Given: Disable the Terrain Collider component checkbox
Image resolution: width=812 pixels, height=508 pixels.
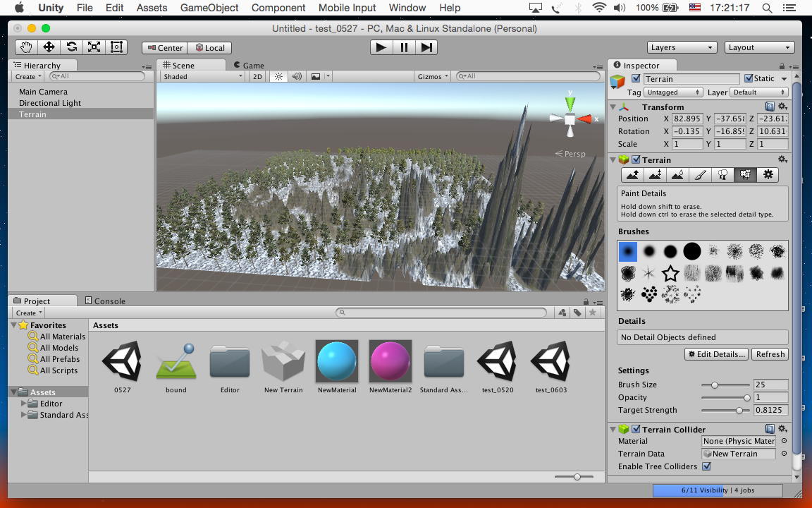Looking at the screenshot, I should coord(636,429).
